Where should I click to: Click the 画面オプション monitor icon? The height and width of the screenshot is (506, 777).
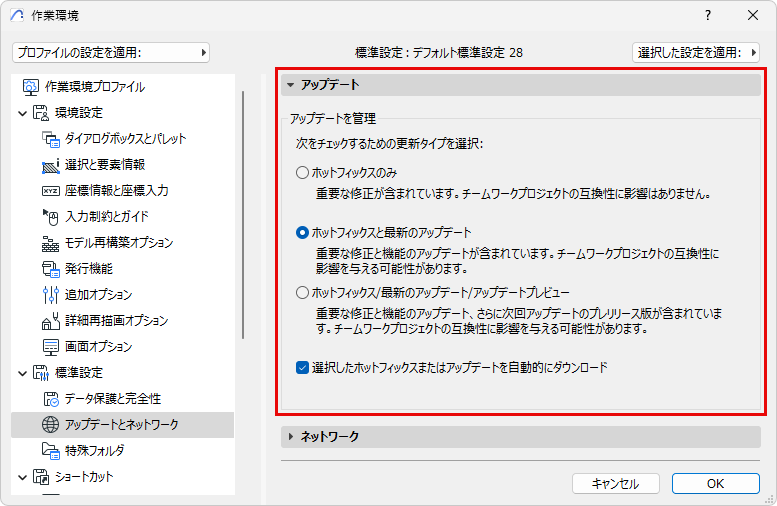(51, 347)
